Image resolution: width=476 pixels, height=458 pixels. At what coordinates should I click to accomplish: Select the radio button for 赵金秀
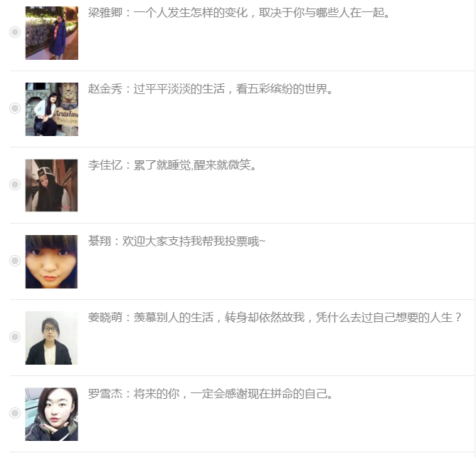tap(15, 108)
